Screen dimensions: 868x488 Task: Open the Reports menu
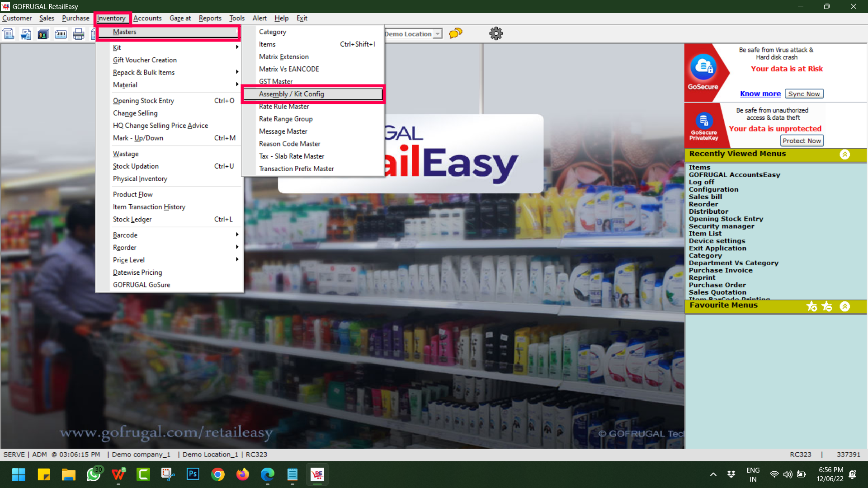click(210, 18)
